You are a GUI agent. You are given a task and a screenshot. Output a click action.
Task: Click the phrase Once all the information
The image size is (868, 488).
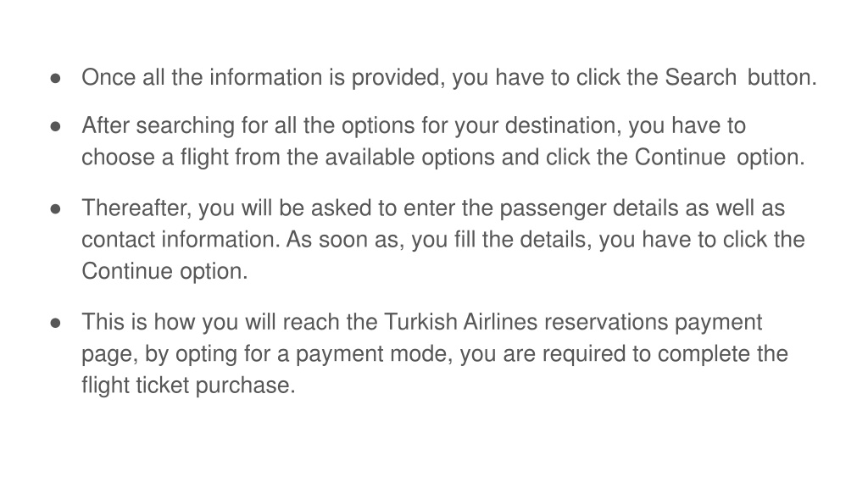pos(202,77)
